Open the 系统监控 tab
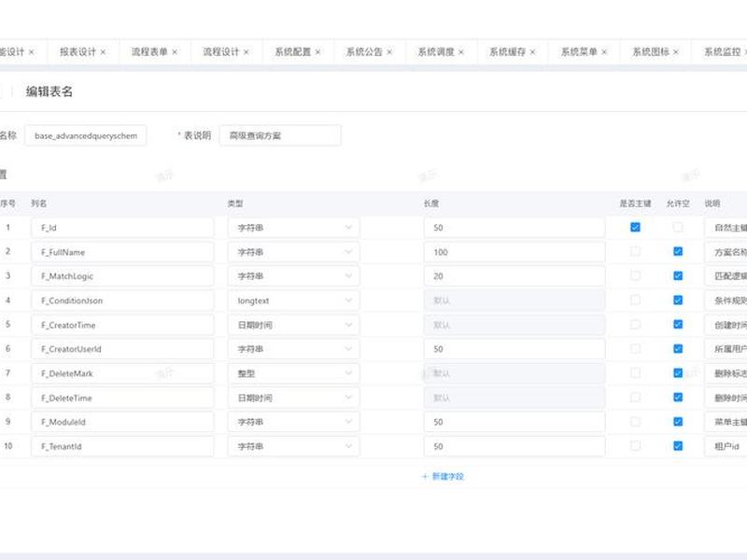This screenshot has width=747, height=560. coord(722,52)
